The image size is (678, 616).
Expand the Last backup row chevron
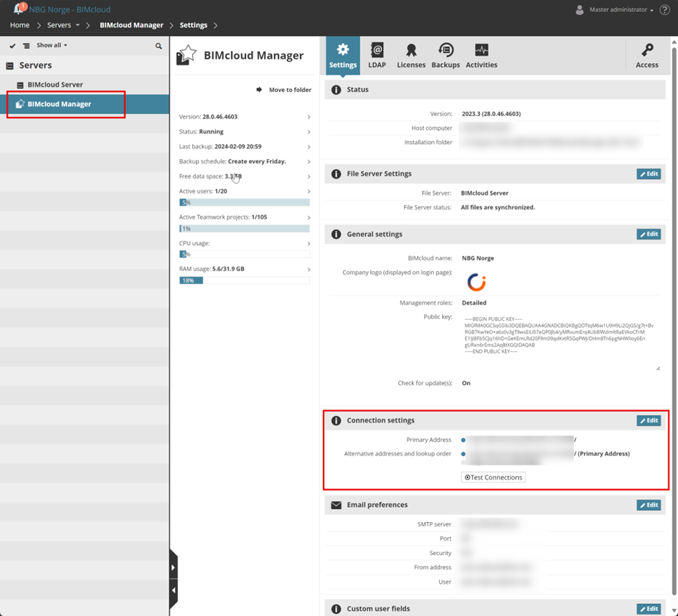[309, 147]
